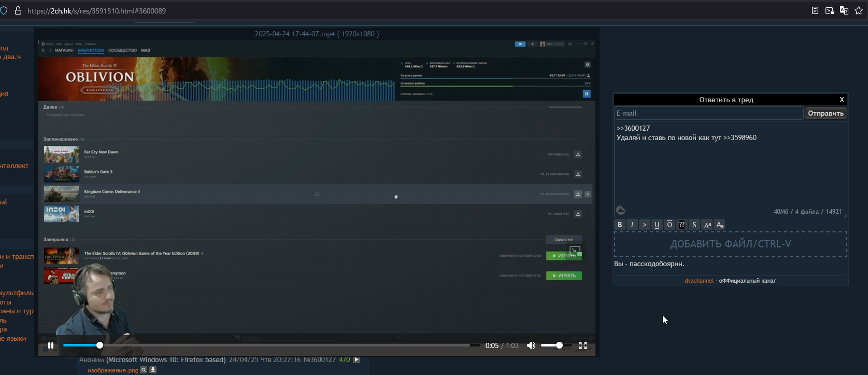The height and width of the screenshot is (375, 868).
Task: Insert a spoiler with the ?? button
Action: (x=682, y=225)
